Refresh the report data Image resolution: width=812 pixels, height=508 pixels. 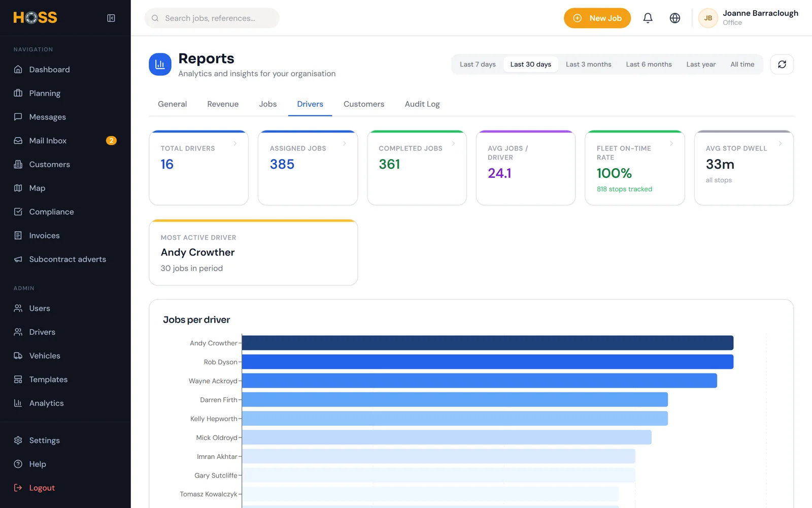click(x=782, y=65)
